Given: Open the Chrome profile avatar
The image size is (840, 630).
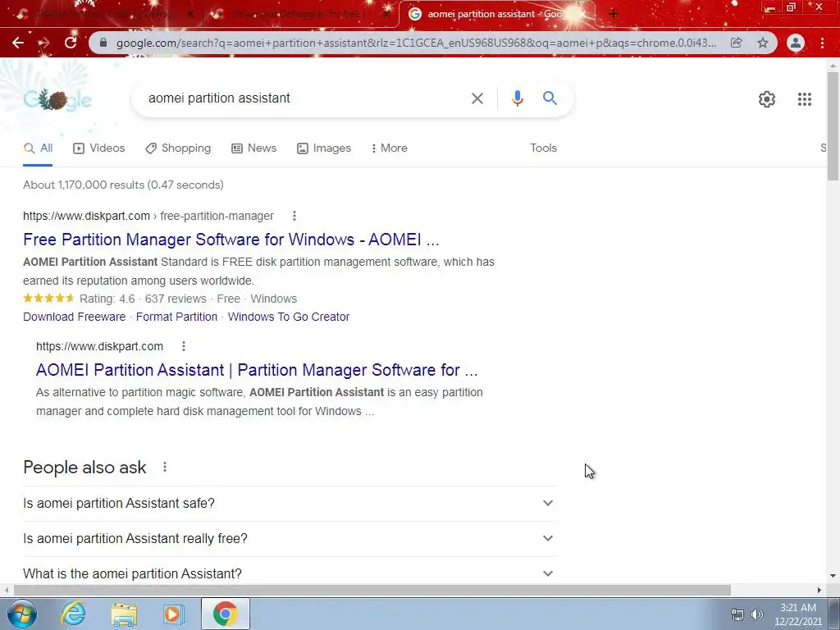Looking at the screenshot, I should [x=796, y=43].
